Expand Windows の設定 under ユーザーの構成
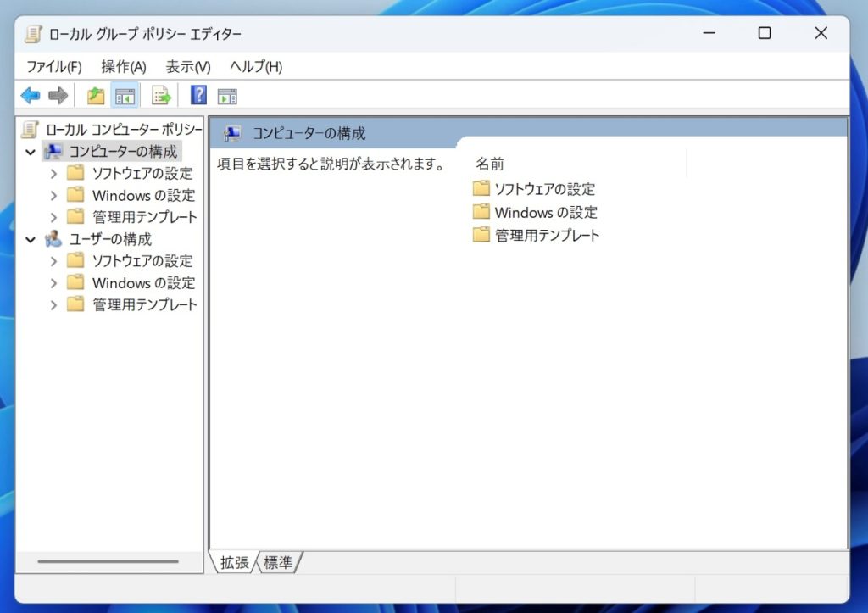The width and height of the screenshot is (868, 613). (x=53, y=282)
